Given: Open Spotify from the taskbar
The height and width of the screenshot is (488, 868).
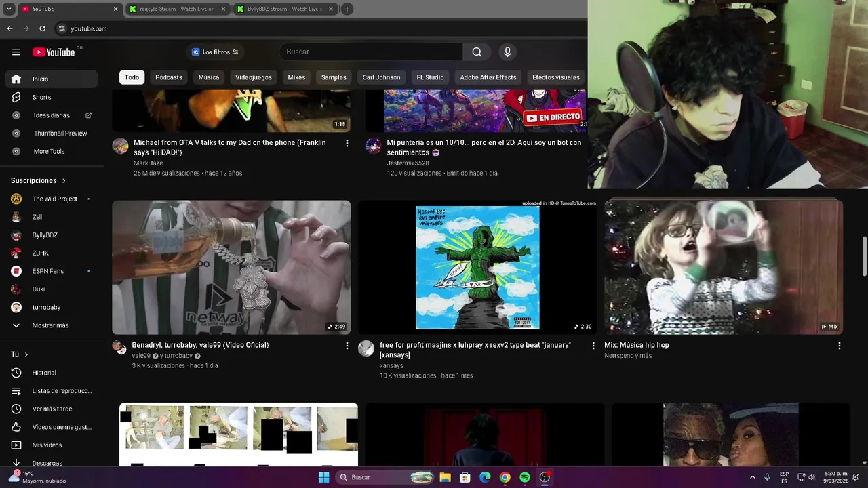Looking at the screenshot, I should [525, 477].
